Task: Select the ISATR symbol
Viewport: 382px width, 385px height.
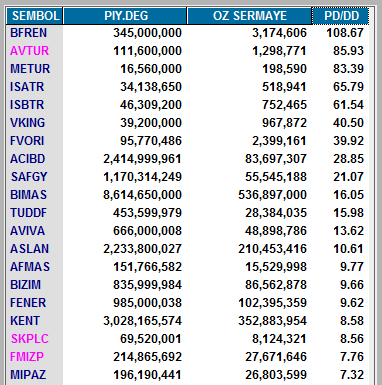Action: [27, 87]
